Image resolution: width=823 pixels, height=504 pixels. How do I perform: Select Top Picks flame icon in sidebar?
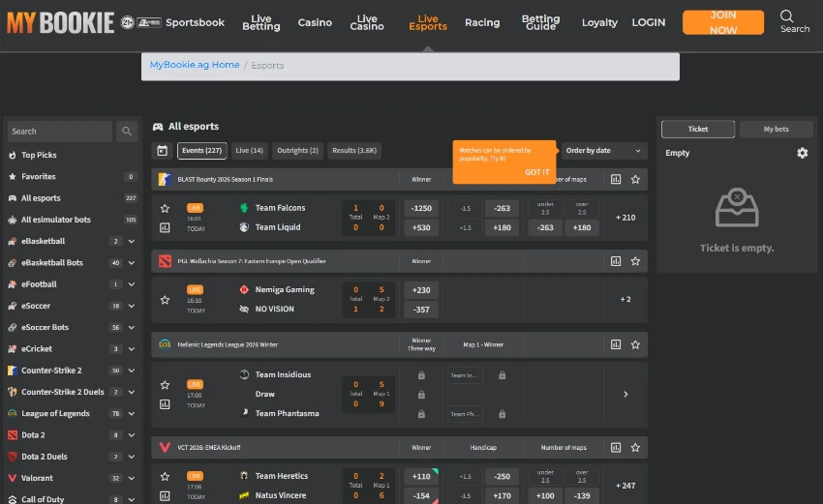pos(12,155)
